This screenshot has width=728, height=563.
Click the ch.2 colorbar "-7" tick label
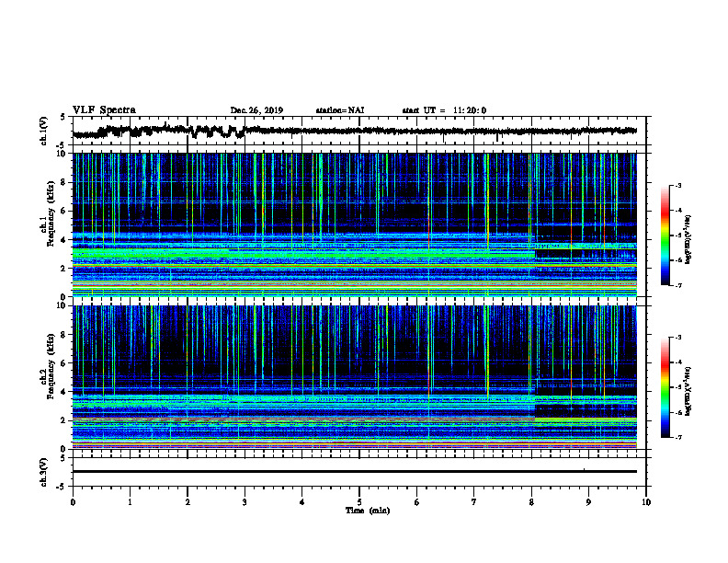click(x=677, y=437)
